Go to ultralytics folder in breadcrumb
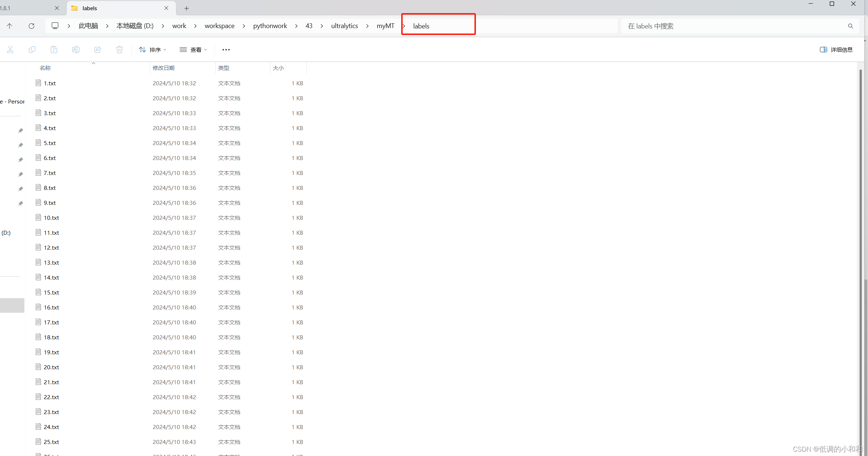Viewport: 868px width, 456px height. [x=344, y=26]
